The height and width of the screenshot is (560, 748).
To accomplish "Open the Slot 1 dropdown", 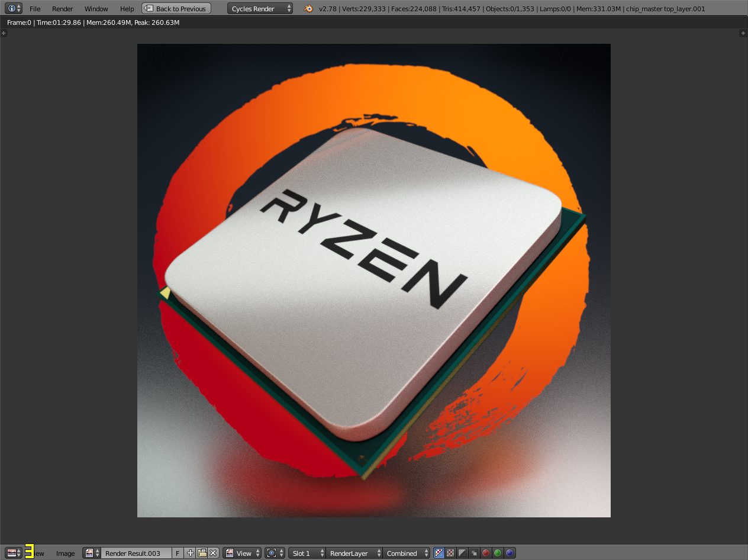I will click(307, 553).
